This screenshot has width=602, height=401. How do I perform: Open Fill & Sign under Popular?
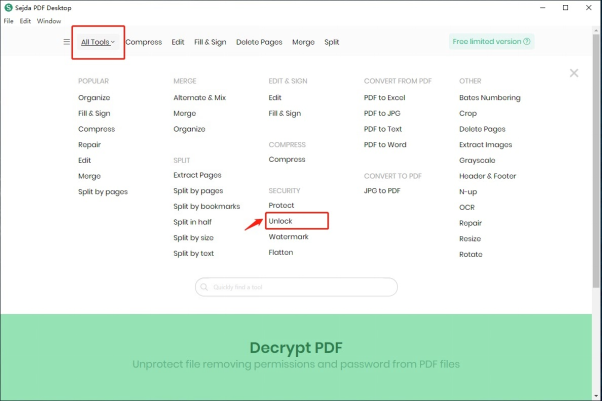pyautogui.click(x=94, y=113)
